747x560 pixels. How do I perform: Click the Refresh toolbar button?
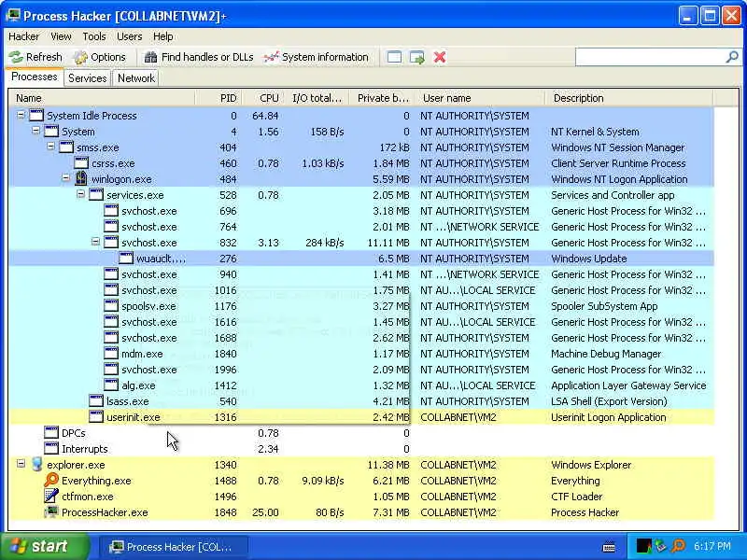[35, 57]
